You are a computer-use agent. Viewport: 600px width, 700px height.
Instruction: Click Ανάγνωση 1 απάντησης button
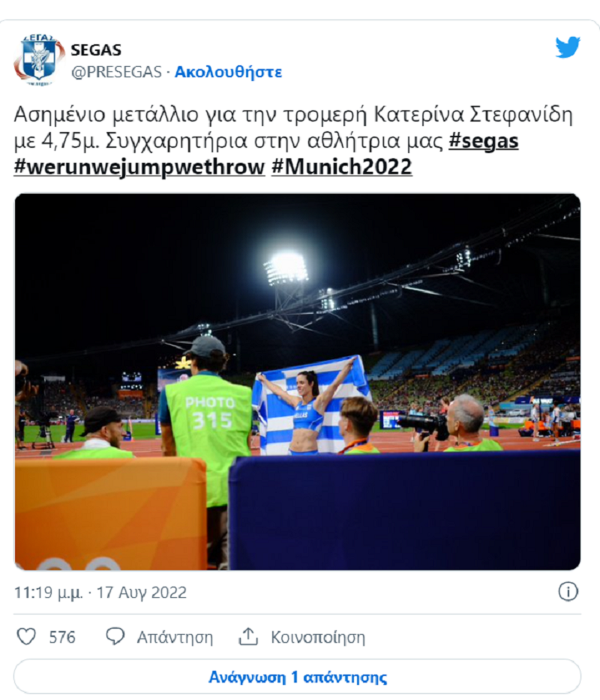(297, 677)
